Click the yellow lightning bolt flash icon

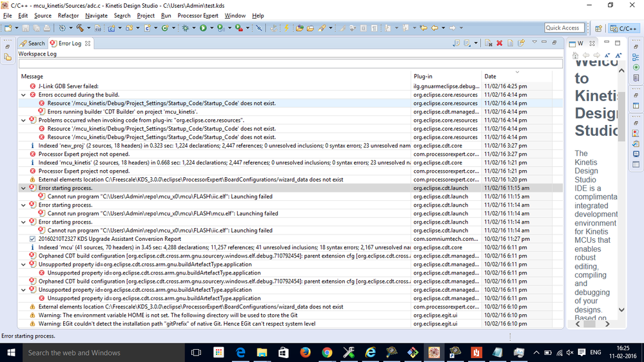click(x=286, y=28)
